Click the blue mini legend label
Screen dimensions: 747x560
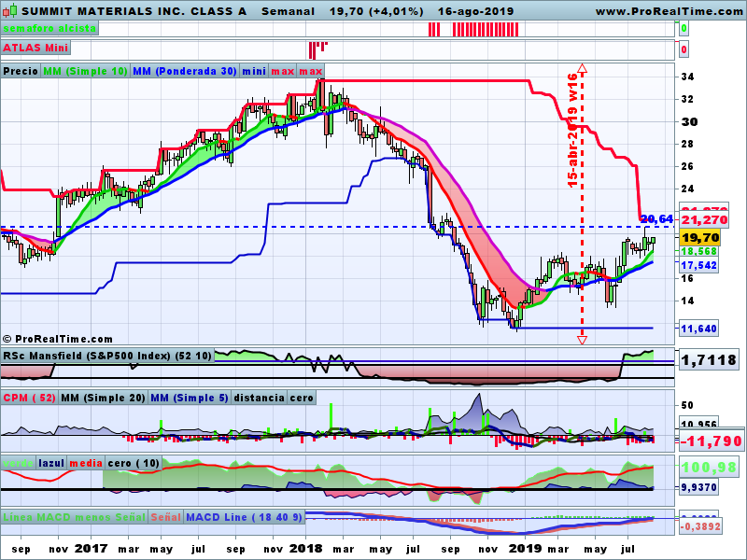(x=254, y=71)
